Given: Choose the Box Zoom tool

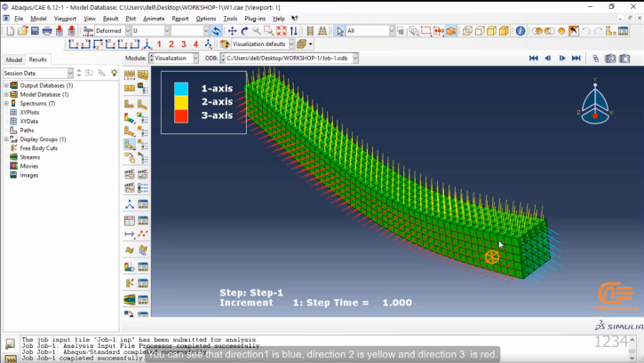Looking at the screenshot, I should [269, 31].
